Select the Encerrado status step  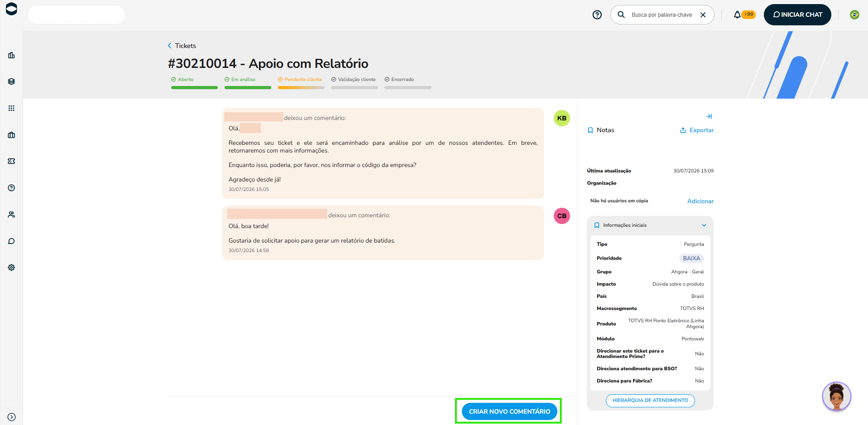click(399, 80)
